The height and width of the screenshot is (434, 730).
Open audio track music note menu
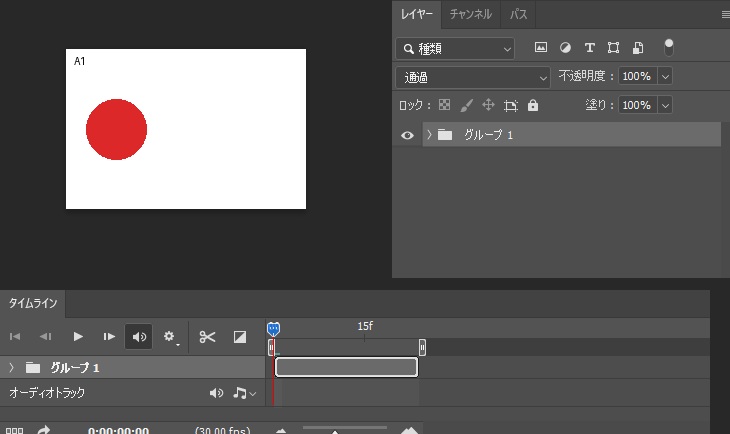(244, 393)
